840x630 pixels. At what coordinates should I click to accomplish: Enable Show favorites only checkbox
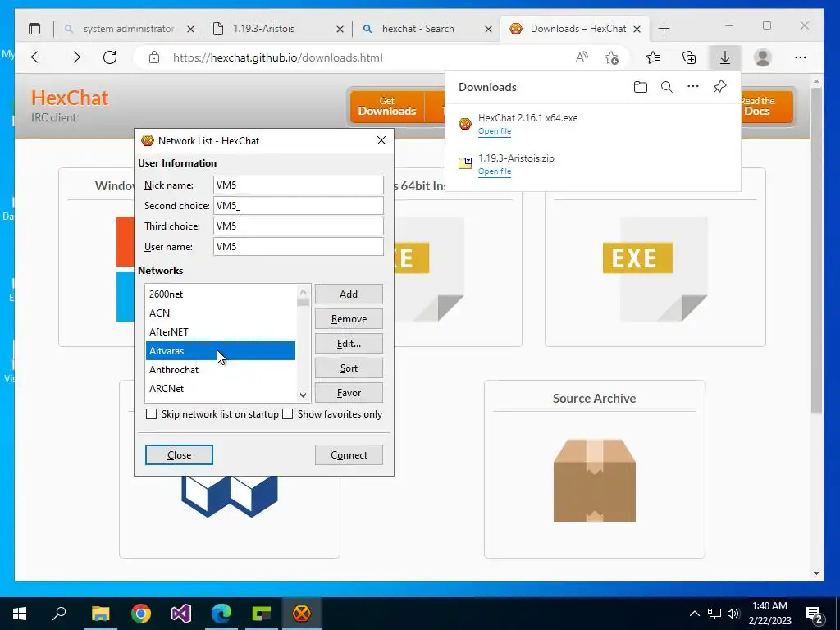288,414
